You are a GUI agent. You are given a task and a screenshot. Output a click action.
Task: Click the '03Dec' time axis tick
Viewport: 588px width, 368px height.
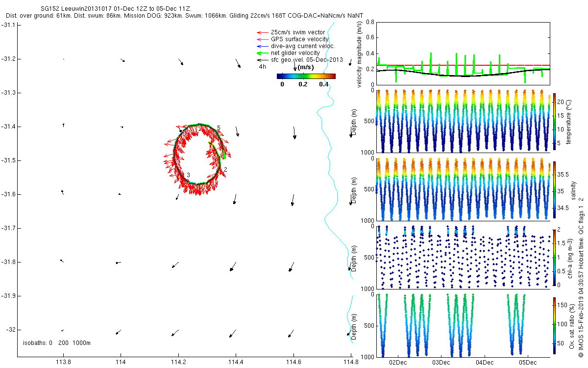coord(441,363)
